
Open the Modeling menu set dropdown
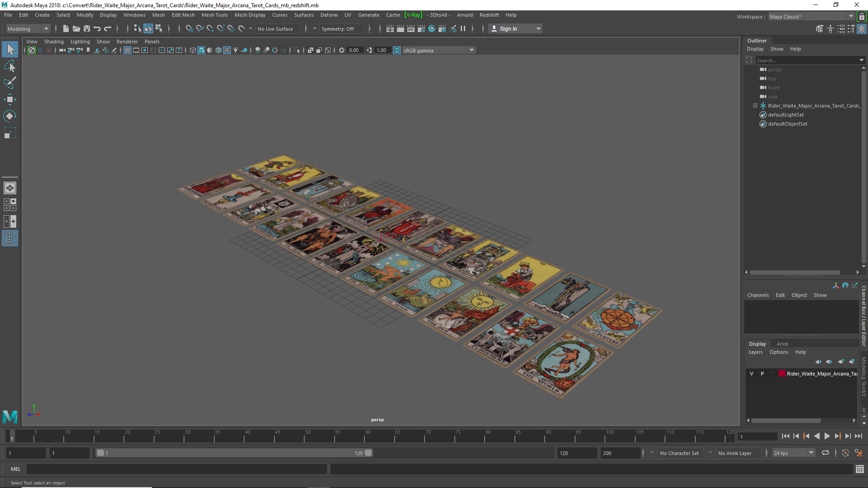(28, 28)
